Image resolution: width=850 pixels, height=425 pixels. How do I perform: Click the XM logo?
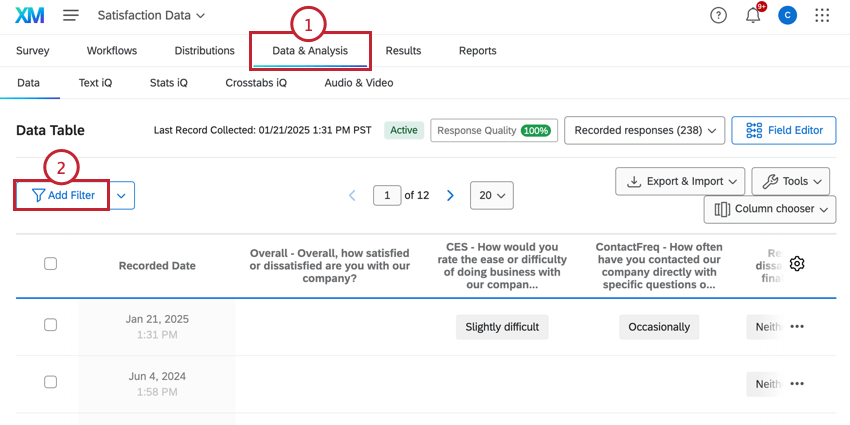click(30, 15)
